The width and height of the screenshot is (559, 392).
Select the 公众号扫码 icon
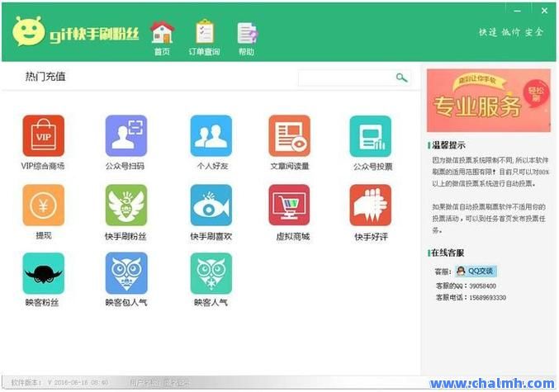pos(126,136)
